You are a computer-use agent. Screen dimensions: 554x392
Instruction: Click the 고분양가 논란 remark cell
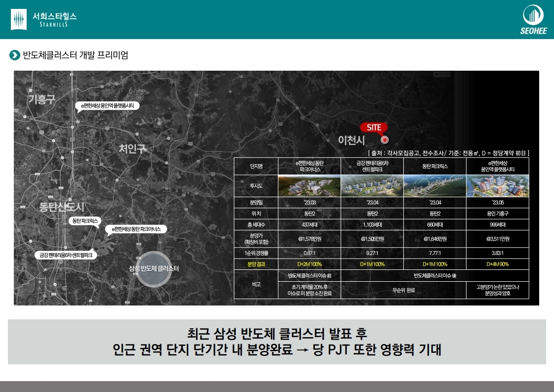(498, 290)
